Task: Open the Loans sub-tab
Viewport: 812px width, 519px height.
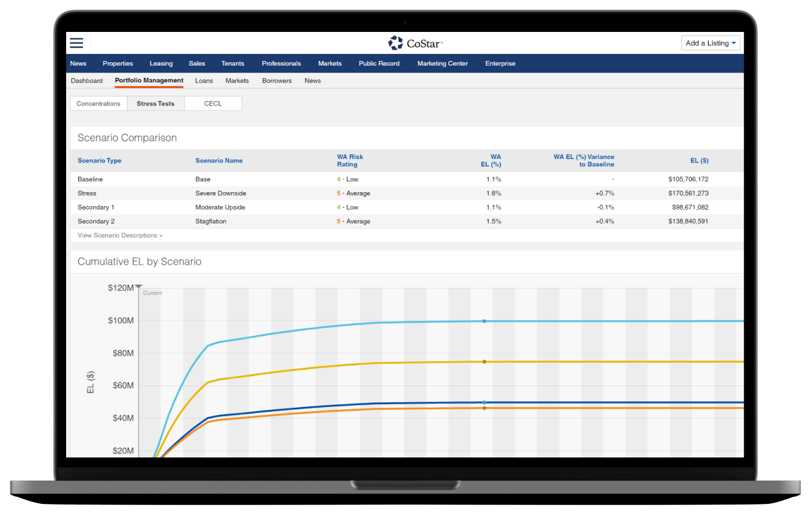Action: (x=204, y=81)
